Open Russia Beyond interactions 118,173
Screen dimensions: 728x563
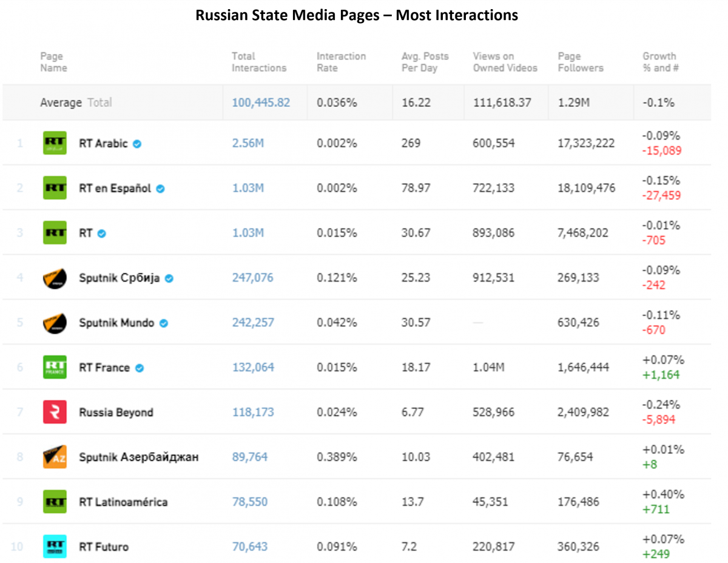click(253, 413)
